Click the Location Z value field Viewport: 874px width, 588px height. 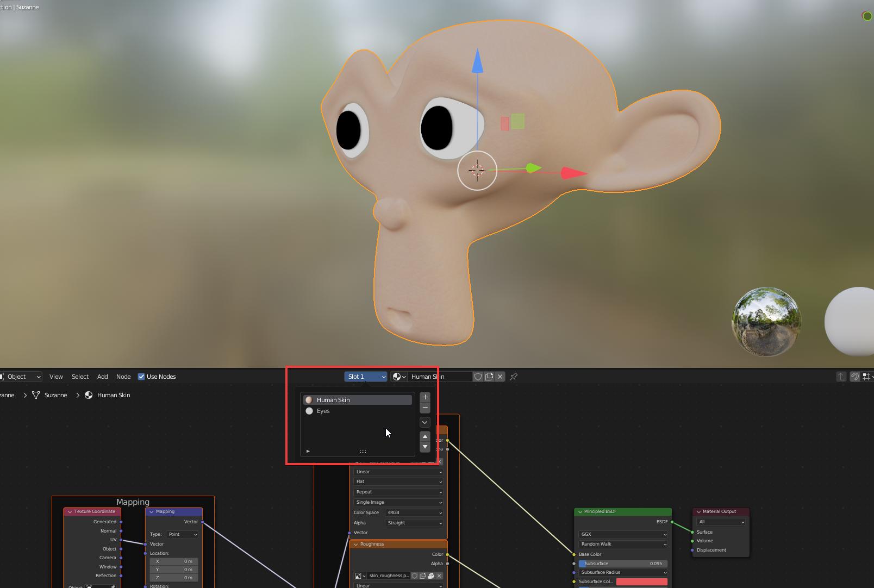point(174,578)
